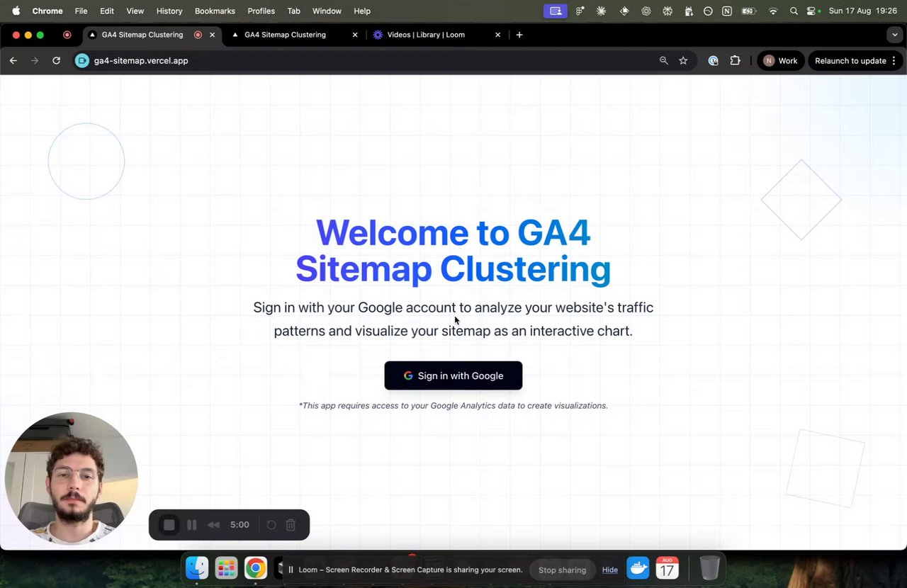The width and height of the screenshot is (907, 588).
Task: Open the Edit menu
Action: click(x=107, y=11)
